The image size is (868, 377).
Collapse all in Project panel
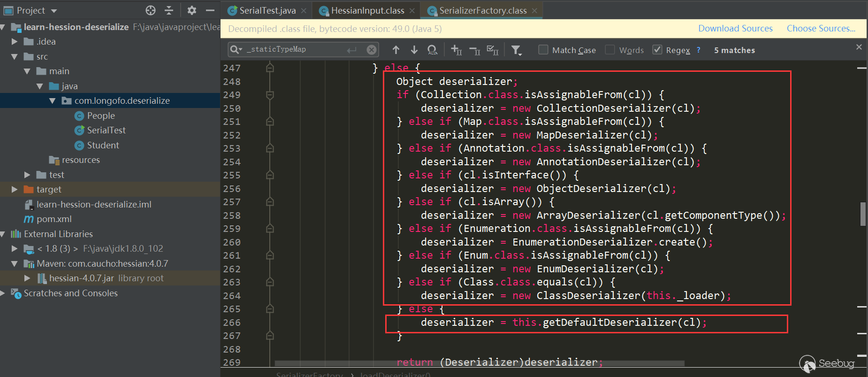coord(169,10)
